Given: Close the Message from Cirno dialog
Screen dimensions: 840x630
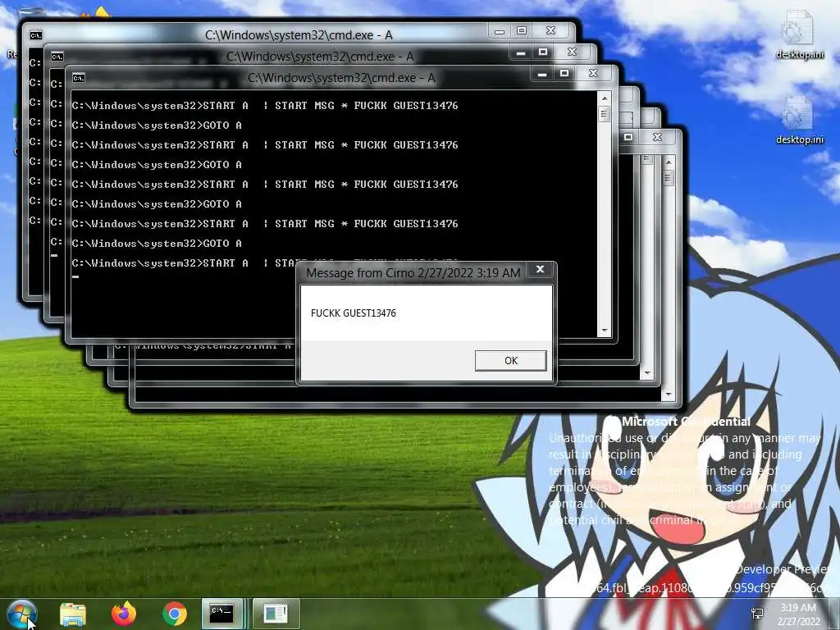Looking at the screenshot, I should pyautogui.click(x=540, y=269).
